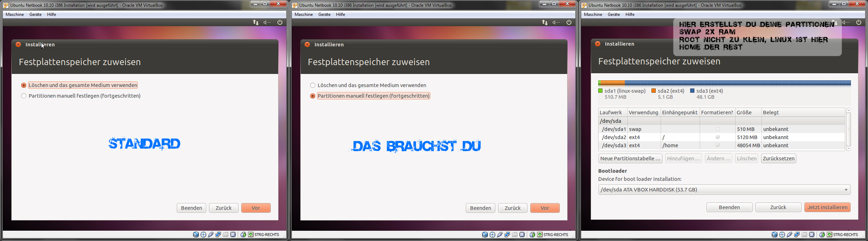The image size is (868, 241).
Task: Click optical disc icon in left window status bar
Action: (x=203, y=235)
